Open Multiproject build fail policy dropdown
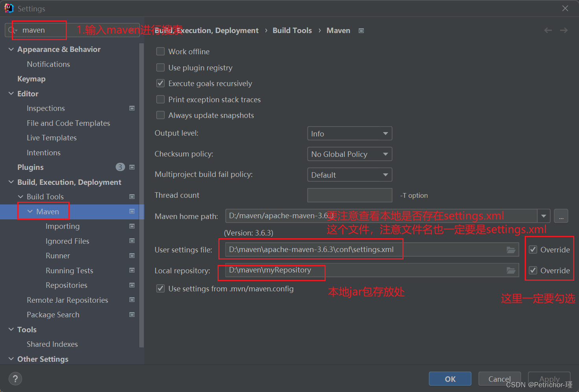The width and height of the screenshot is (579, 392). (350, 175)
